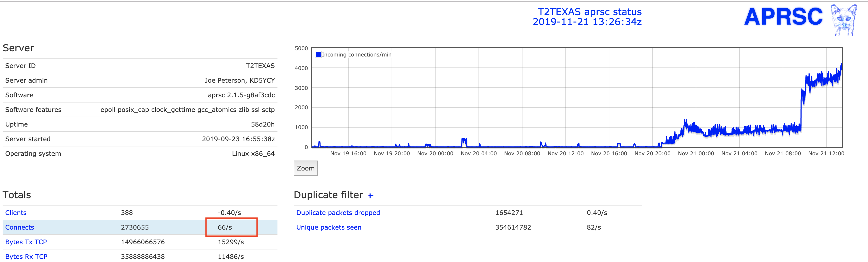Click Duplicate packets dropped link
Viewport: 868px width, 262px height.
(338, 213)
